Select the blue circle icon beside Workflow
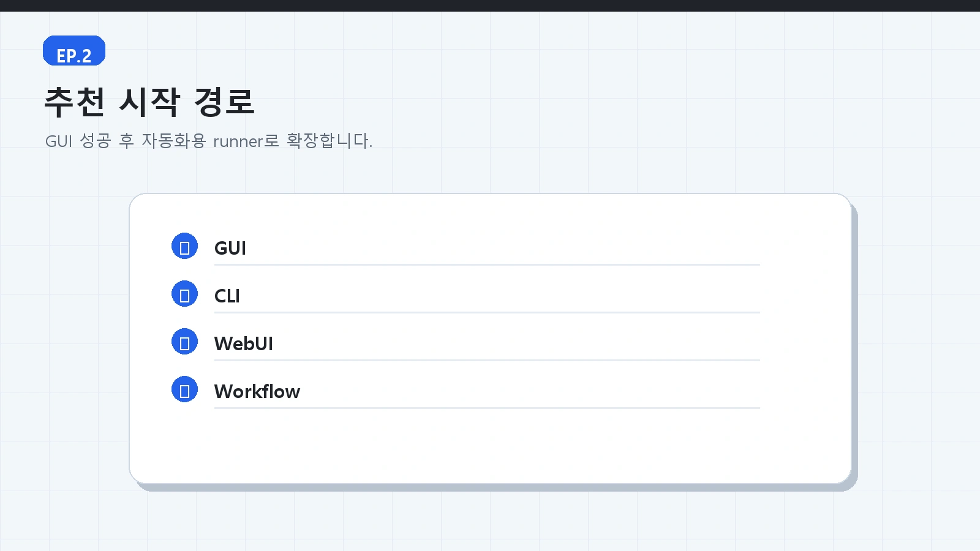This screenshot has height=551, width=980. point(184,389)
